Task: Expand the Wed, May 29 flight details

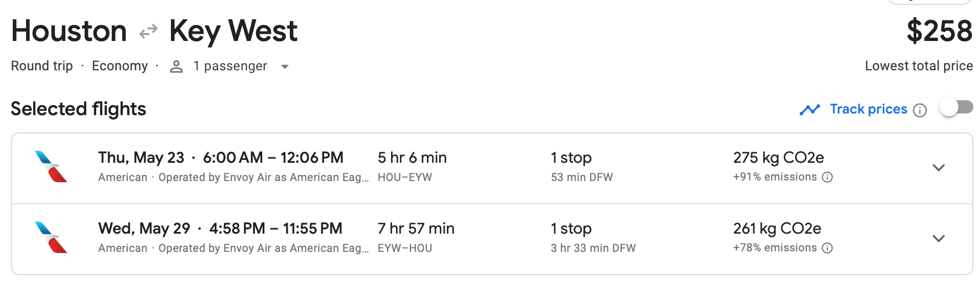Action: [x=939, y=239]
